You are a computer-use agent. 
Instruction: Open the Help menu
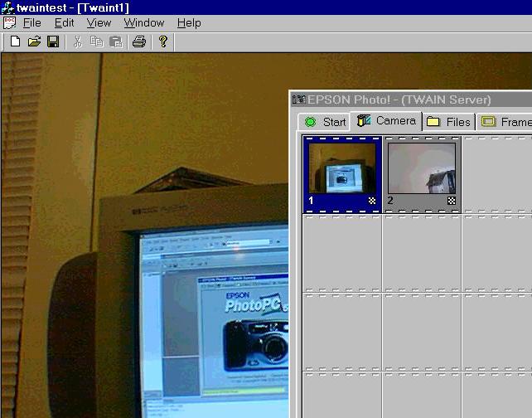pos(189,23)
